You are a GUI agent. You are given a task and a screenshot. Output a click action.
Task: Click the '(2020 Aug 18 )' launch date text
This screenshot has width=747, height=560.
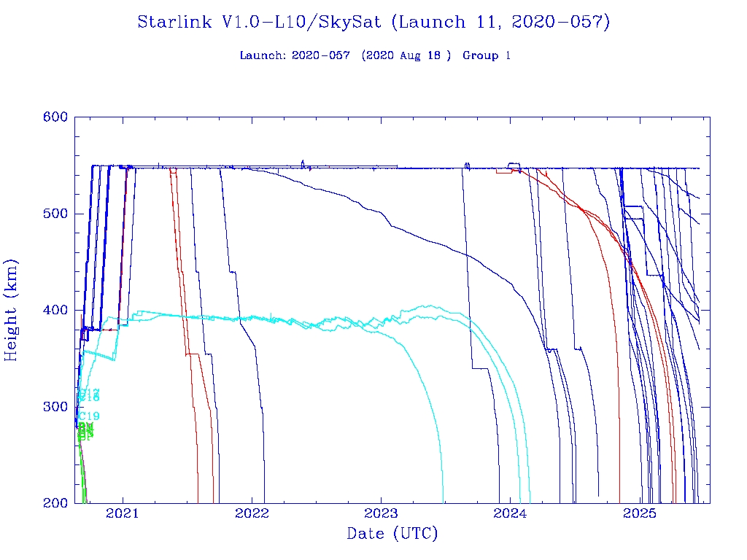pyautogui.click(x=406, y=55)
